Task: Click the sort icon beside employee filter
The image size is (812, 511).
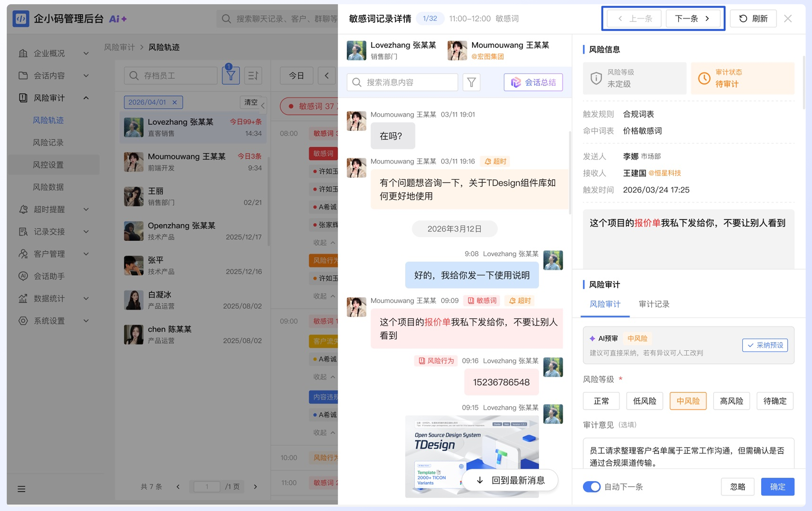Action: (253, 75)
